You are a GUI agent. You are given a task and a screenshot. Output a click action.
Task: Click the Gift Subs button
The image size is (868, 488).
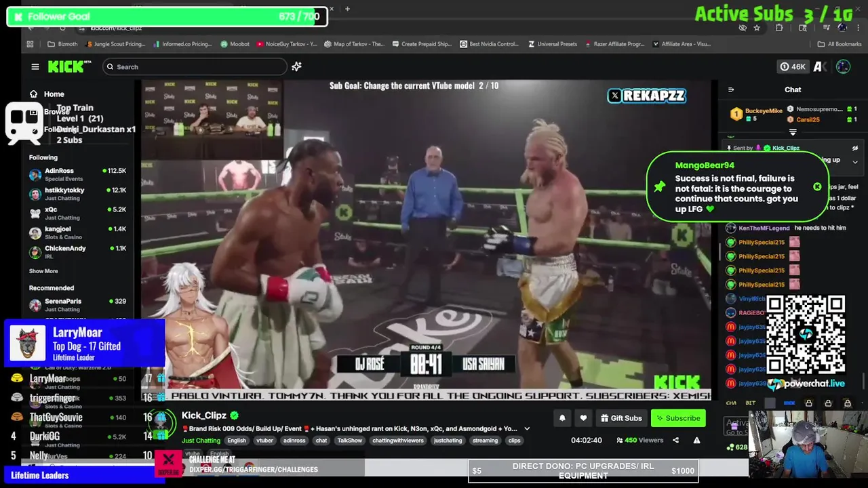click(620, 418)
